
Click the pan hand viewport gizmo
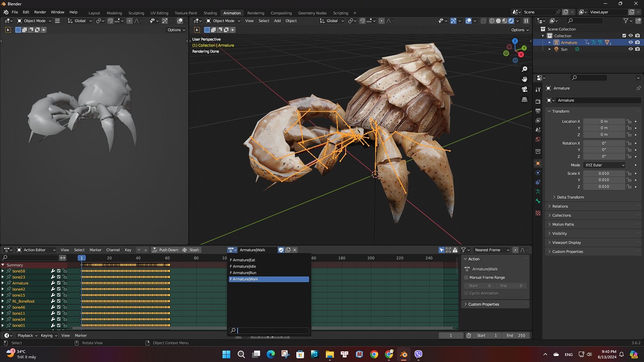(x=524, y=79)
